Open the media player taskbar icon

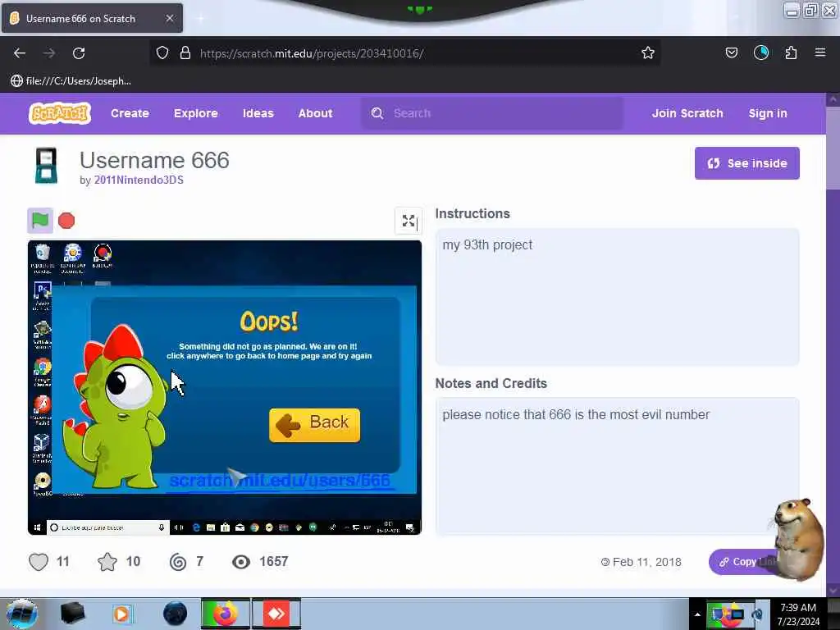[x=121, y=614]
